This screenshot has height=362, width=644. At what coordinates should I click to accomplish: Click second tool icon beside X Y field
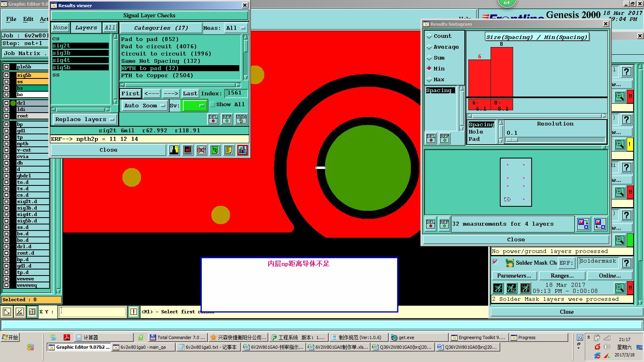tap(19, 312)
